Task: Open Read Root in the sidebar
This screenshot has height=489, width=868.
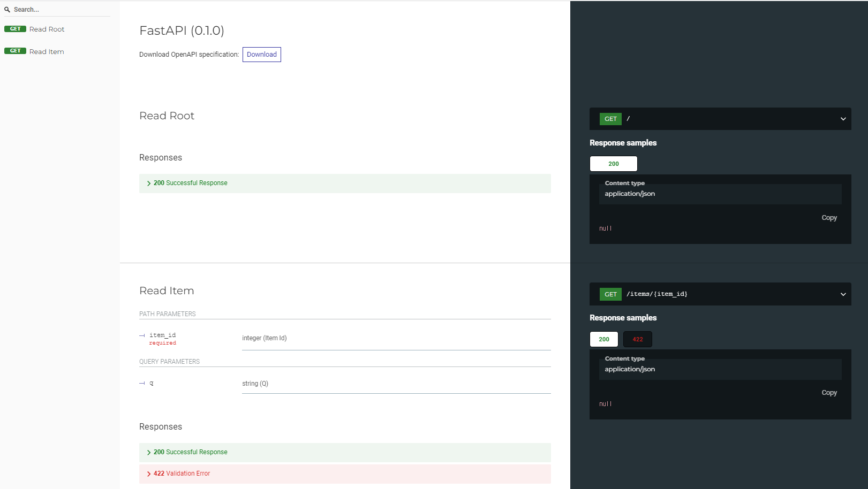Action: point(47,29)
